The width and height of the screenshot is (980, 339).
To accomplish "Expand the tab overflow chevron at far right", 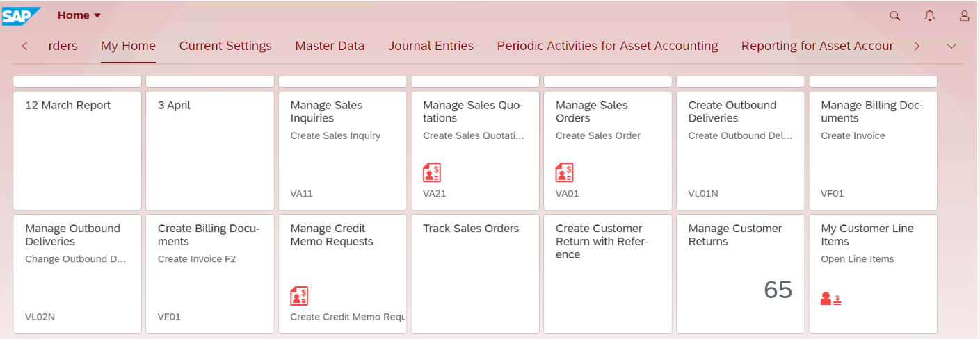I will (x=952, y=46).
